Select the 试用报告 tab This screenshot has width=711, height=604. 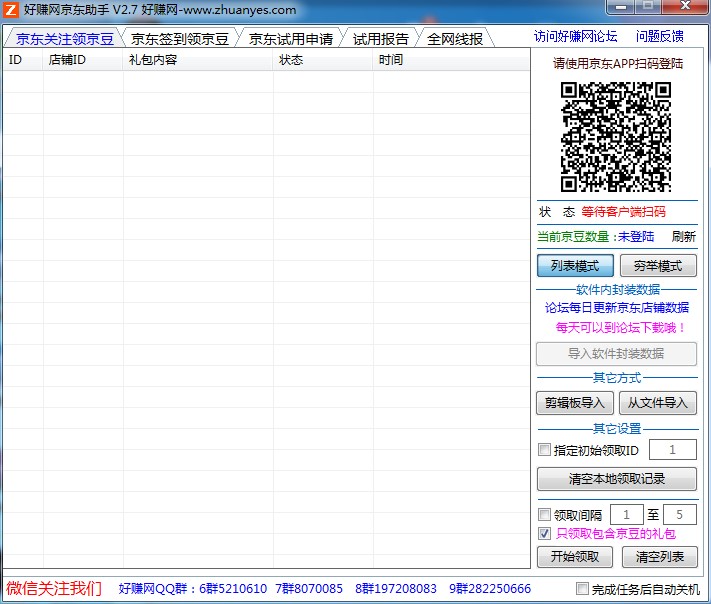[x=380, y=39]
